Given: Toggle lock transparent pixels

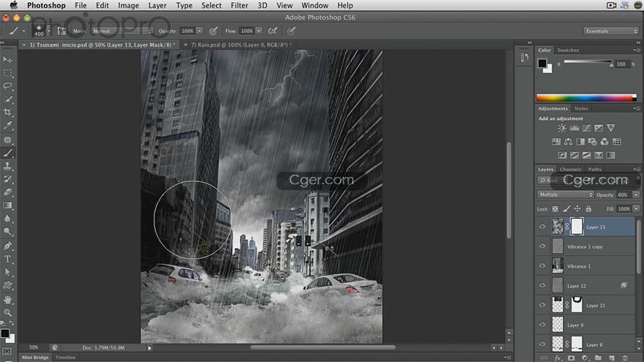Looking at the screenshot, I should (555, 209).
